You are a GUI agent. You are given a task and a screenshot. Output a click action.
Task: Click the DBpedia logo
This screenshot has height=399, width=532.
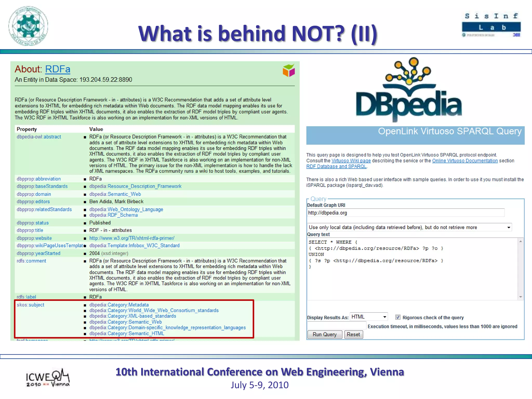(x=409, y=90)
